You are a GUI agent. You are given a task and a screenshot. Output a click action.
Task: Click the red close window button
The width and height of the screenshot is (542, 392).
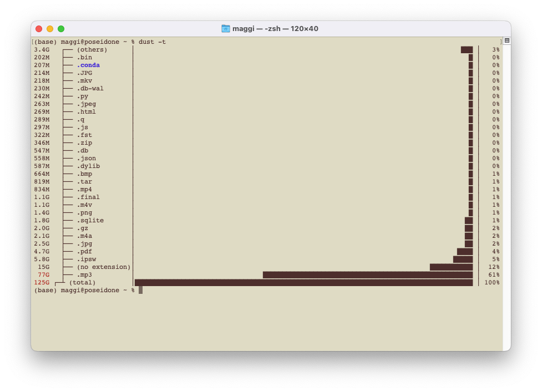(x=39, y=29)
